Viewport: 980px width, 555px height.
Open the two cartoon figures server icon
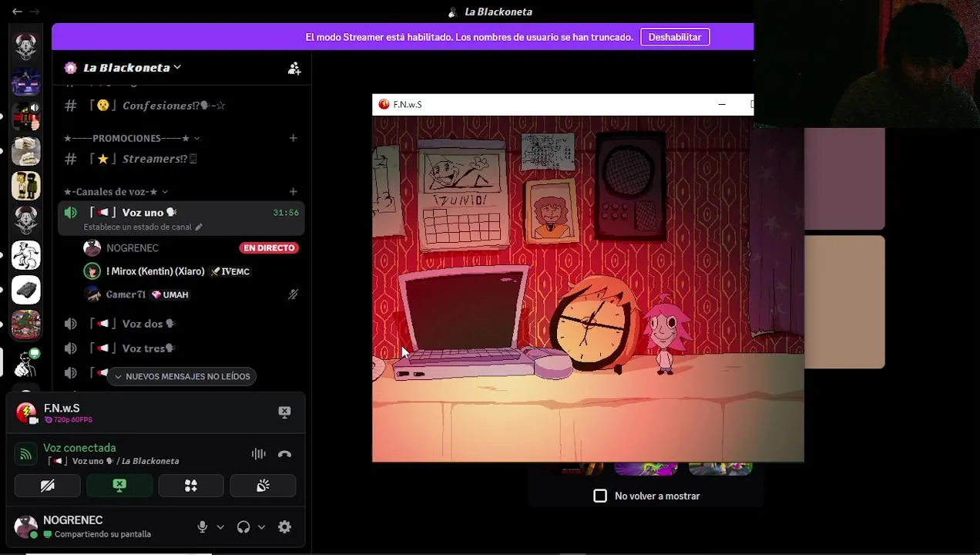[x=26, y=186]
